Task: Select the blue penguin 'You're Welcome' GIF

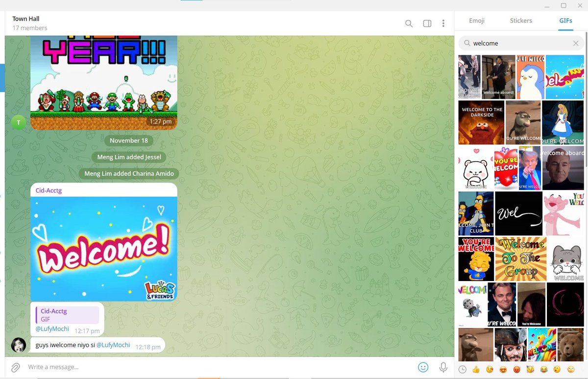Action: click(530, 77)
